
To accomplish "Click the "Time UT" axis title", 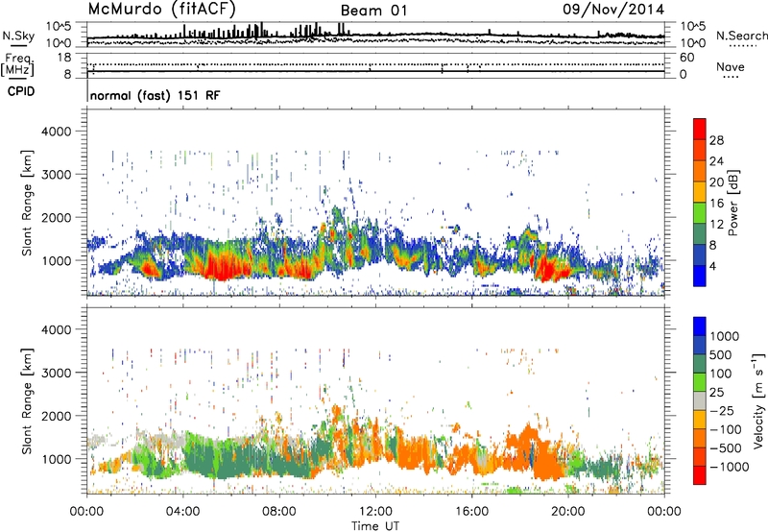I will pyautogui.click(x=375, y=526).
